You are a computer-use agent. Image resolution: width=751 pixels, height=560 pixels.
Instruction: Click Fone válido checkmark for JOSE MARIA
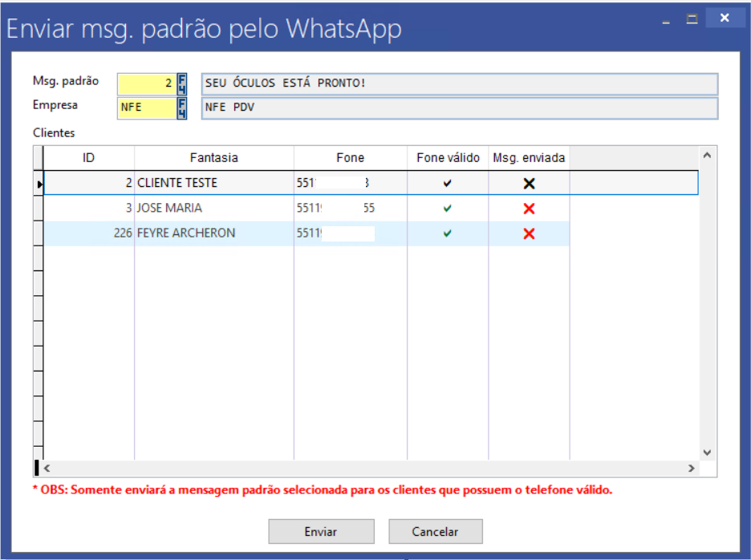[x=448, y=209]
